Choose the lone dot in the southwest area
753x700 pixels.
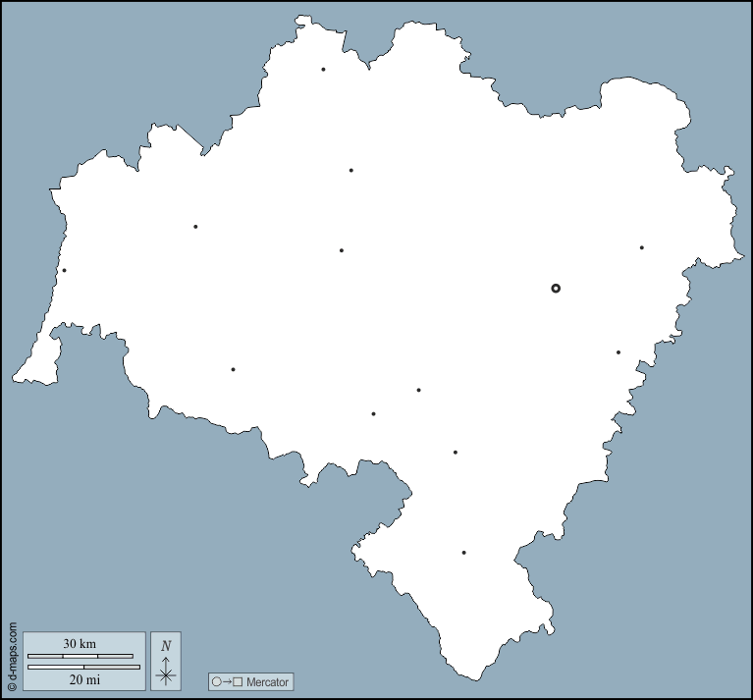pyautogui.click(x=233, y=370)
